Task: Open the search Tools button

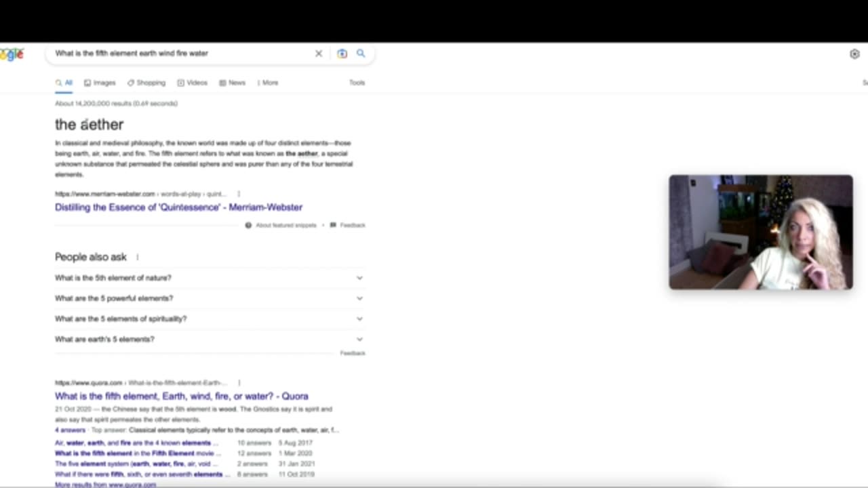Action: tap(357, 83)
